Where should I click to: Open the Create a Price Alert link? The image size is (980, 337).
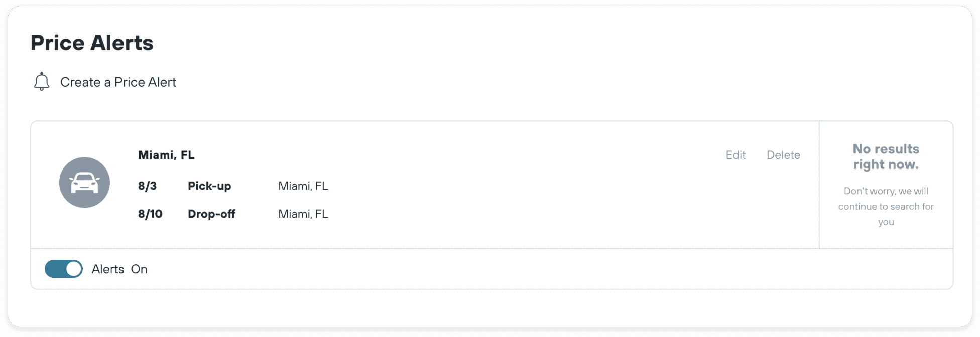[x=118, y=82]
